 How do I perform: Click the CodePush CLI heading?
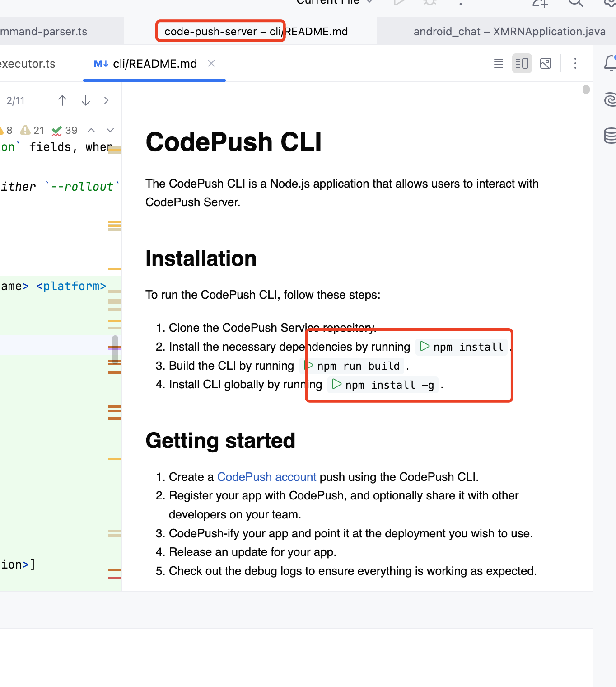coord(233,142)
